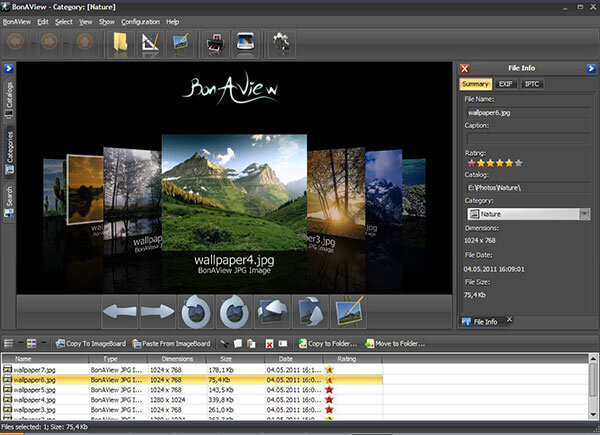Click the Caption input field
The height and width of the screenshot is (435, 600).
[x=526, y=139]
